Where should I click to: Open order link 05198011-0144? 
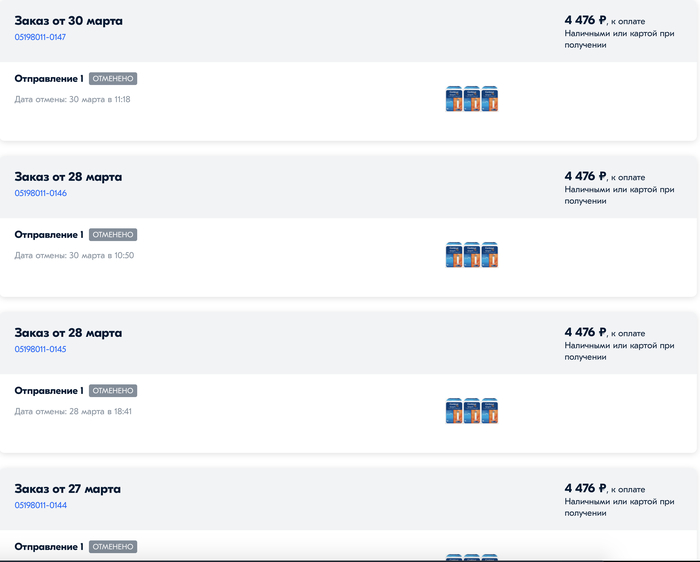click(x=41, y=505)
